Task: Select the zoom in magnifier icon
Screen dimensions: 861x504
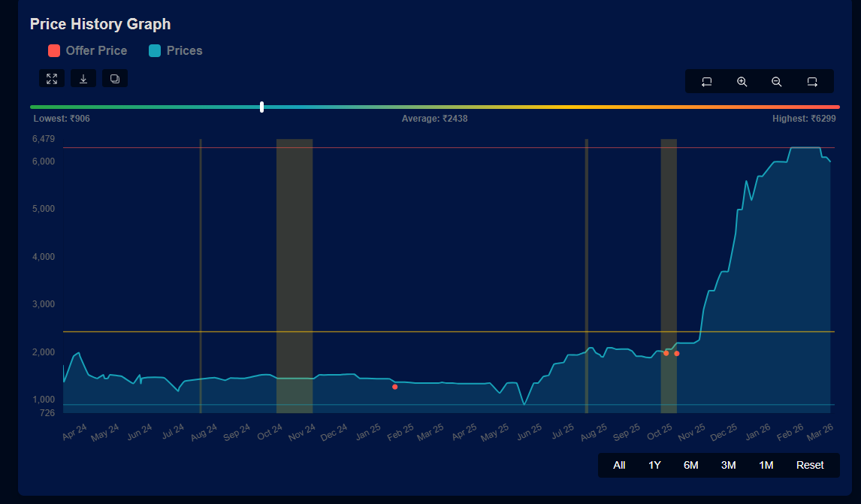Action: pyautogui.click(x=742, y=81)
